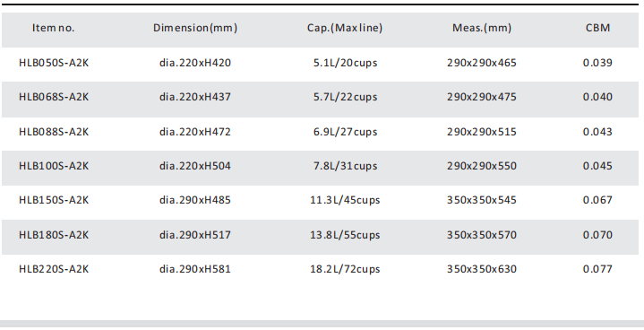644x330 pixels.
Task: Click the Item no. column header
Action: point(54,28)
